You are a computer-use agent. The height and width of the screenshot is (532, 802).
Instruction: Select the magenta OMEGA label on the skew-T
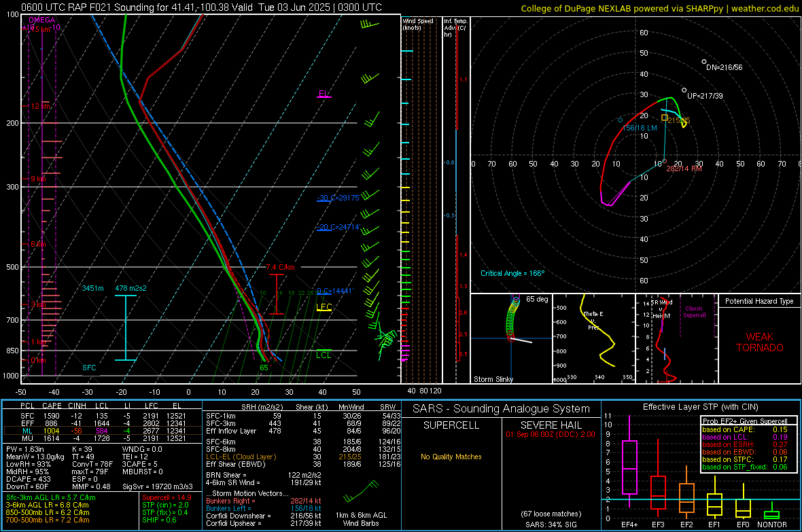tap(42, 20)
